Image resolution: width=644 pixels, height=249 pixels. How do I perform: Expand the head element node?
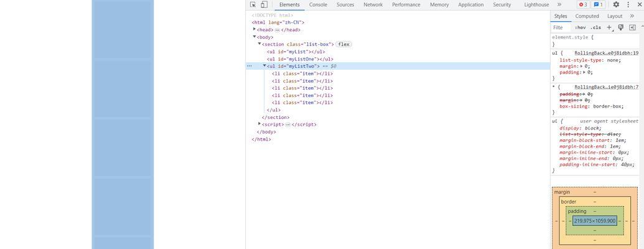[x=254, y=29]
